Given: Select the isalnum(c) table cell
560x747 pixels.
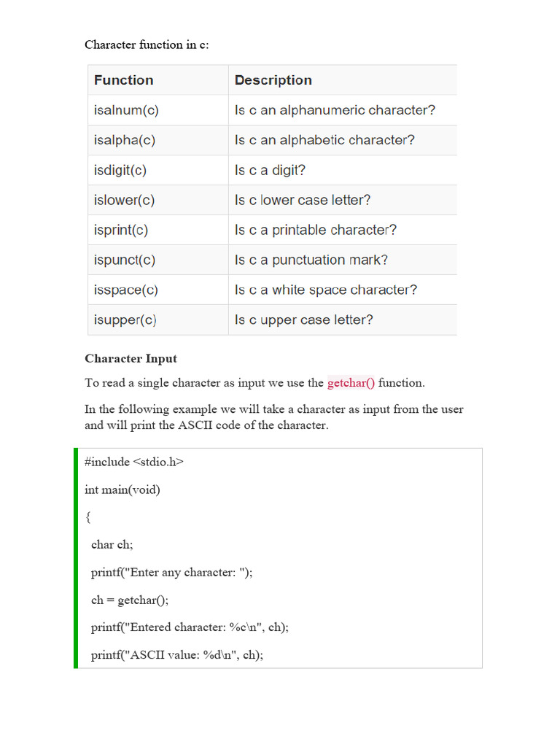Looking at the screenshot, I should click(x=126, y=111).
